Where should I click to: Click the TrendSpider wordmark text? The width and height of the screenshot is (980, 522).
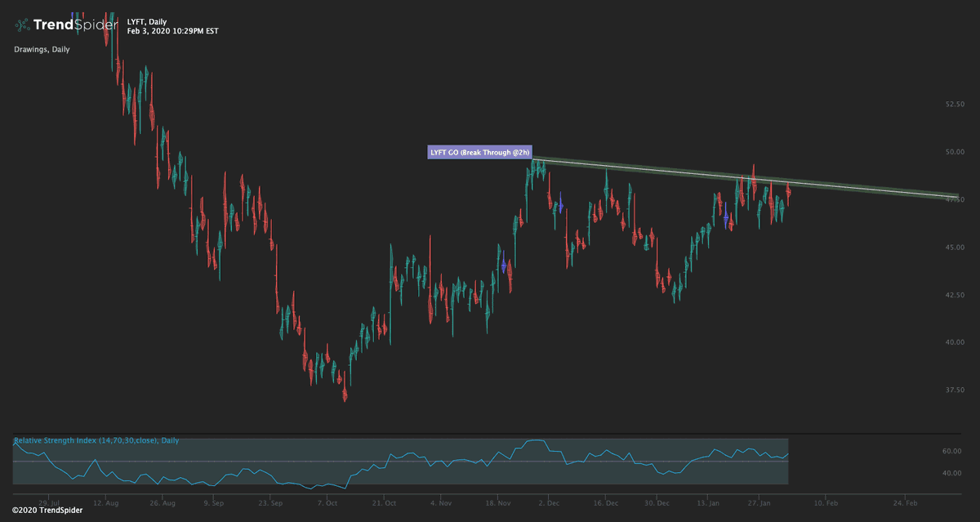click(75, 25)
